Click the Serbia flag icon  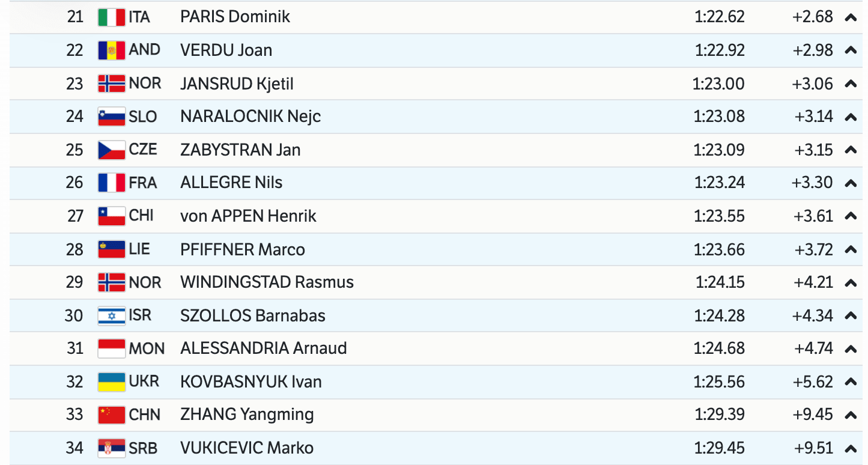(111, 448)
